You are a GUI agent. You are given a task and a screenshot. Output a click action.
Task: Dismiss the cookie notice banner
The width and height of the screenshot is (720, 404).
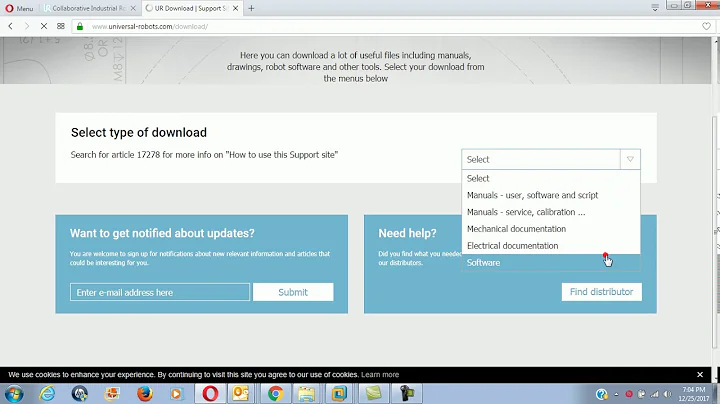point(700,375)
